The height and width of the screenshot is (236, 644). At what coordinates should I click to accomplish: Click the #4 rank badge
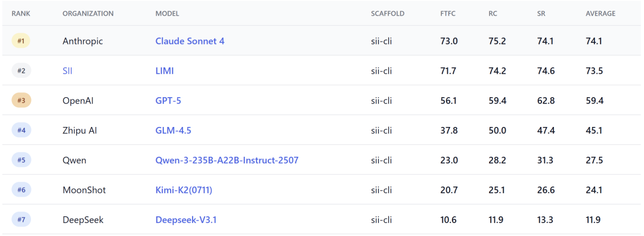(21, 131)
